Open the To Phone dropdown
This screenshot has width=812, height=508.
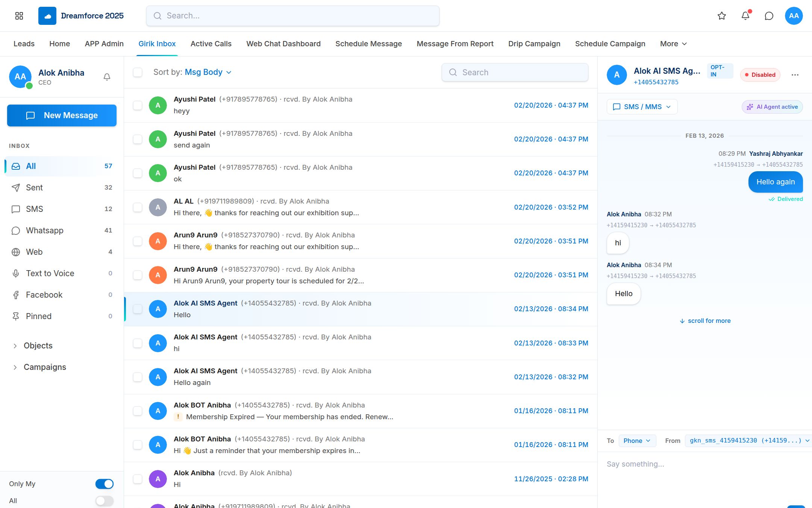[637, 441]
